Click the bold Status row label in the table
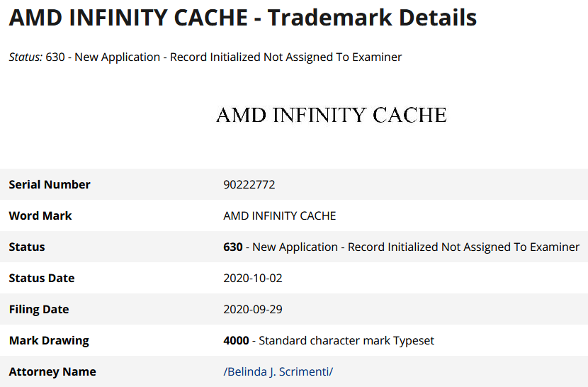The image size is (588, 387). tap(27, 247)
